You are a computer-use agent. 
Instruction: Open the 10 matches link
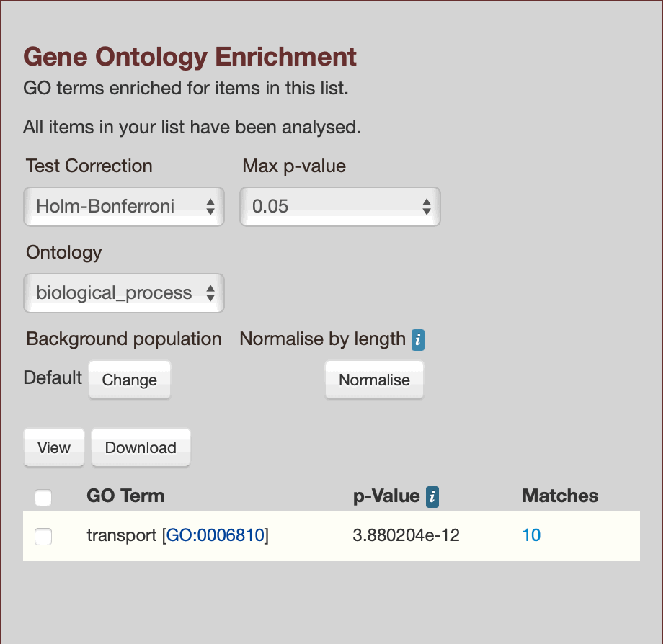(531, 535)
